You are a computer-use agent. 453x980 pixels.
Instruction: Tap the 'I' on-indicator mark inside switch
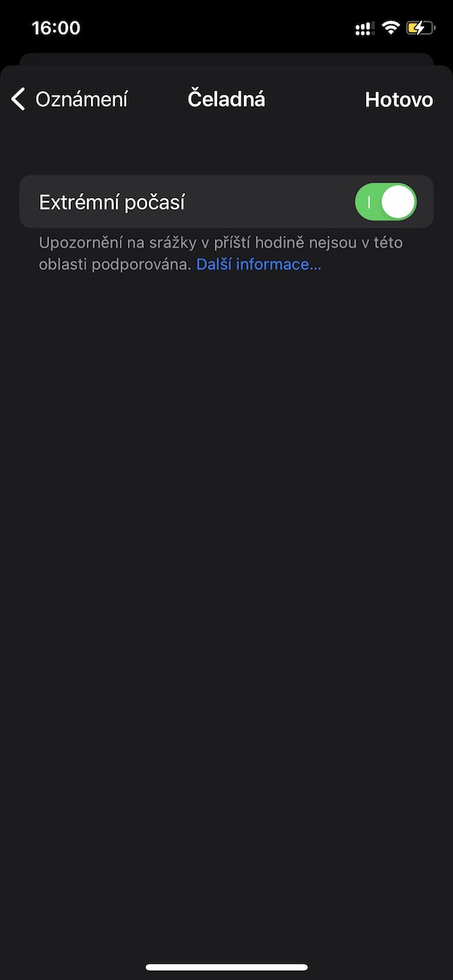click(369, 202)
